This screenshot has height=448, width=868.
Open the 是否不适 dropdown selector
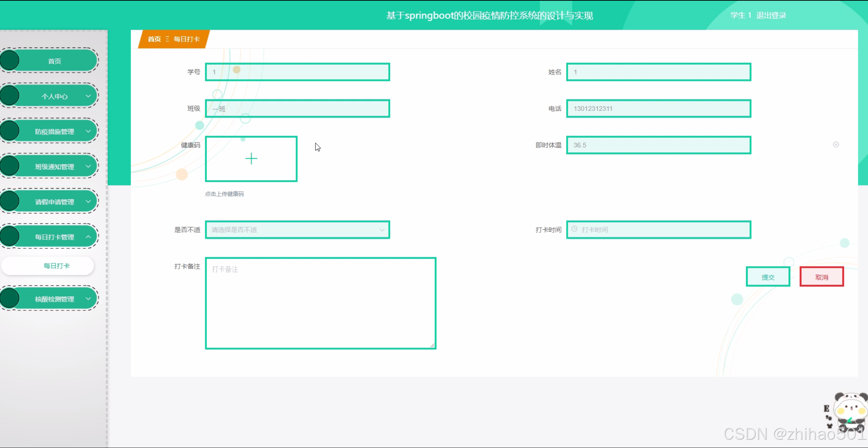pos(297,230)
